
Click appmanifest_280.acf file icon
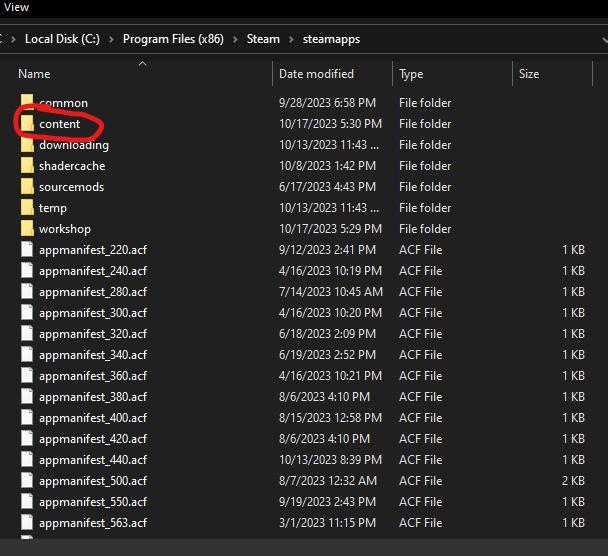click(x=27, y=291)
